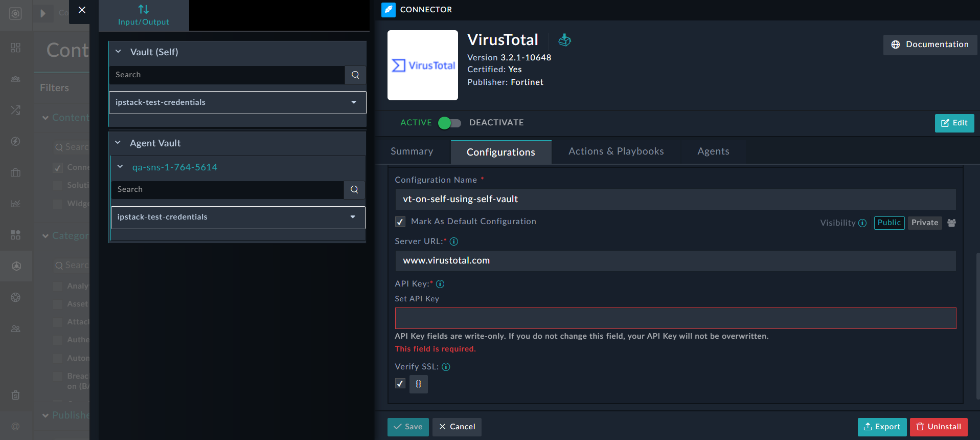The height and width of the screenshot is (440, 980).
Task: Collapse the Content filter group in background
Action: point(45,118)
